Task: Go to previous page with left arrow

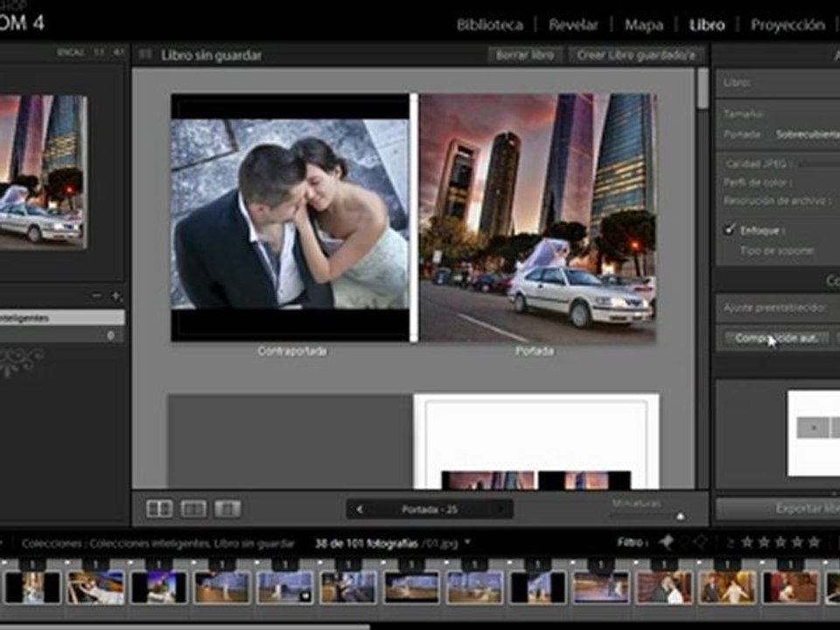Action: tap(360, 509)
